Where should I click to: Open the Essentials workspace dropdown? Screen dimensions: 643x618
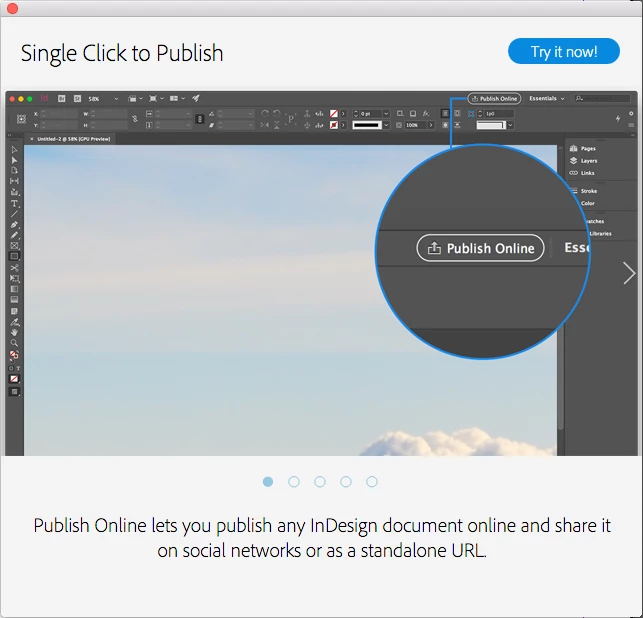point(547,98)
